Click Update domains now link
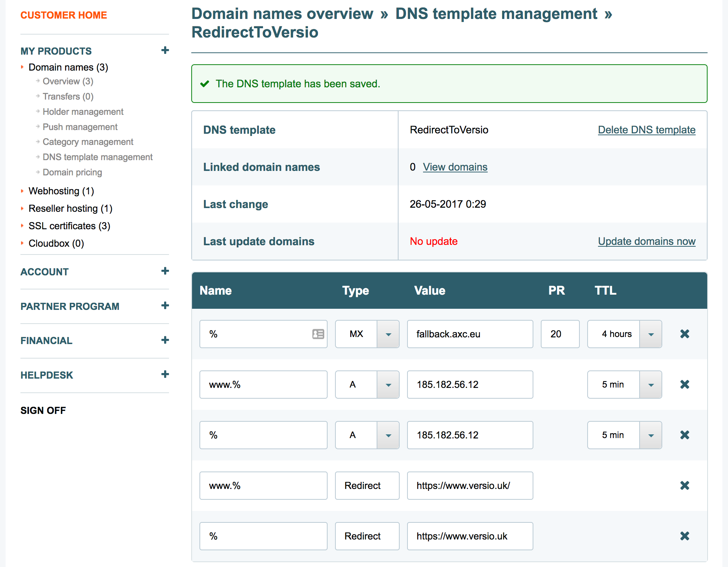This screenshot has width=728, height=567. coord(646,241)
